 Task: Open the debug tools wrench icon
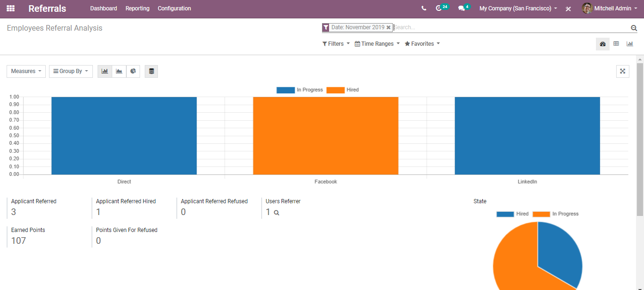pyautogui.click(x=568, y=8)
